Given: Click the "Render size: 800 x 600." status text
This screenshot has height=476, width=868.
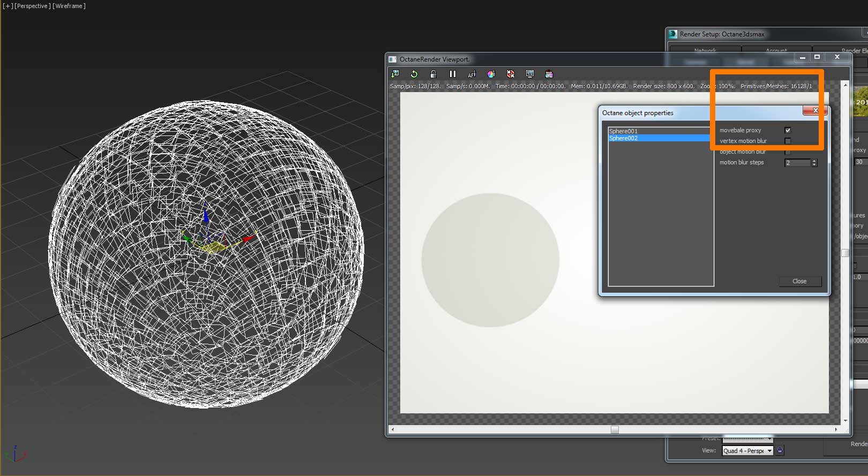Looking at the screenshot, I should [x=664, y=86].
